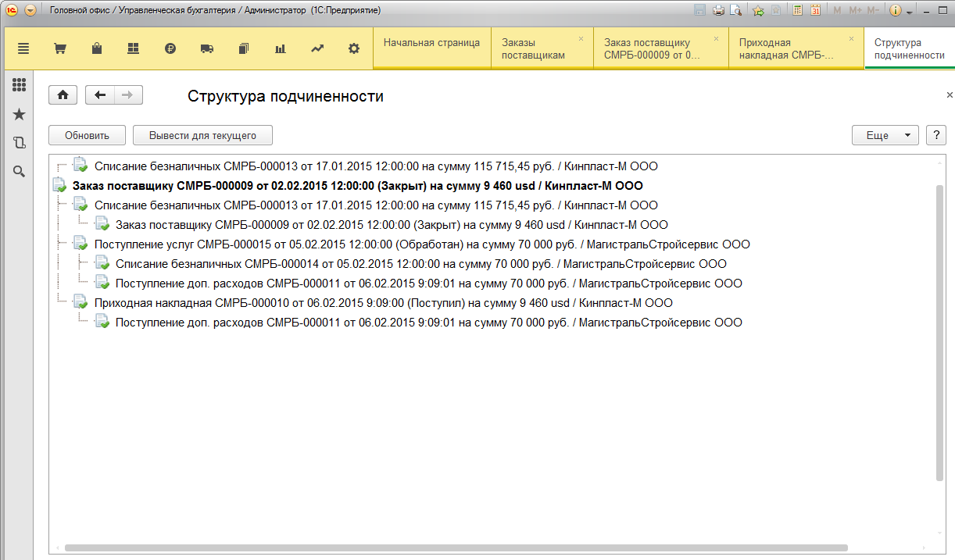Open the shopping cart (sales) section

pos(59,48)
